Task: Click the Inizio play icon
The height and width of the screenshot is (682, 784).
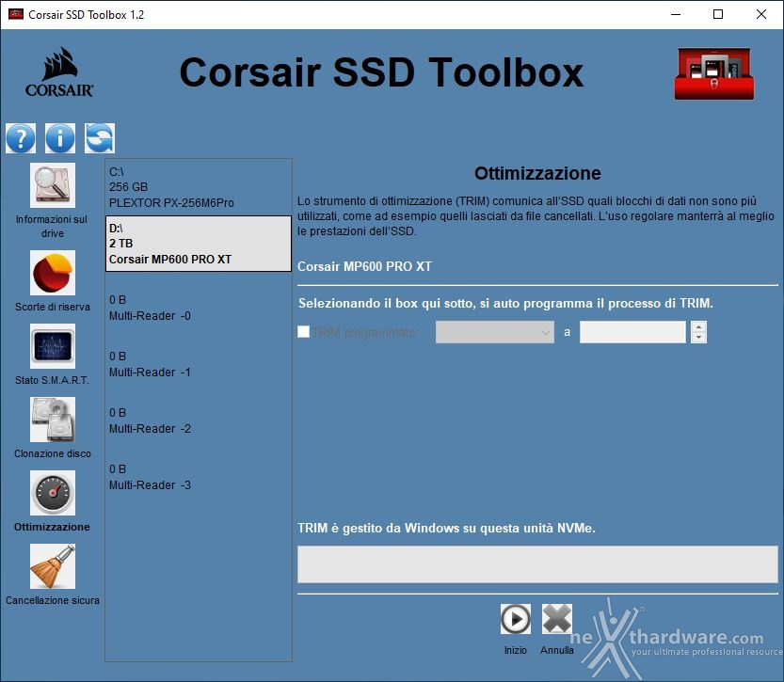Action: (x=516, y=619)
